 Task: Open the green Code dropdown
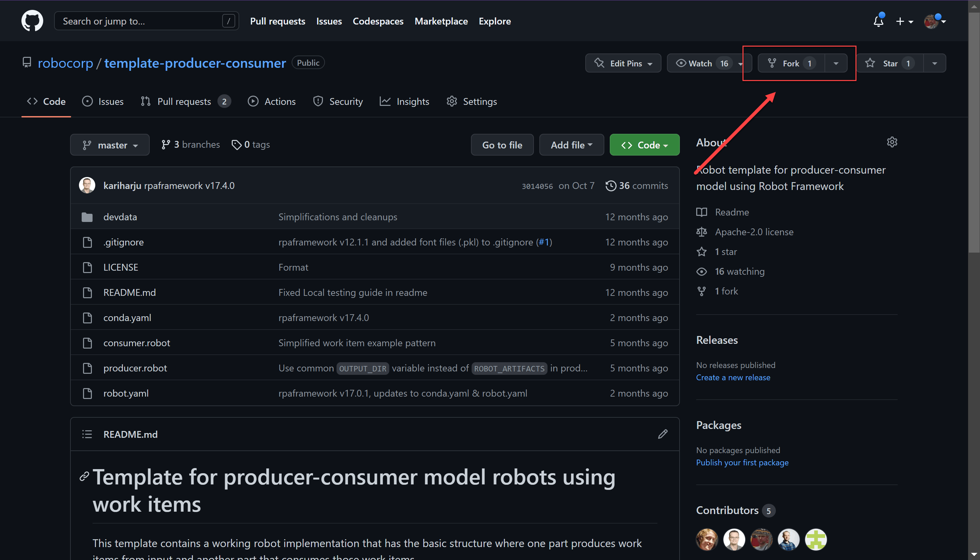click(644, 145)
